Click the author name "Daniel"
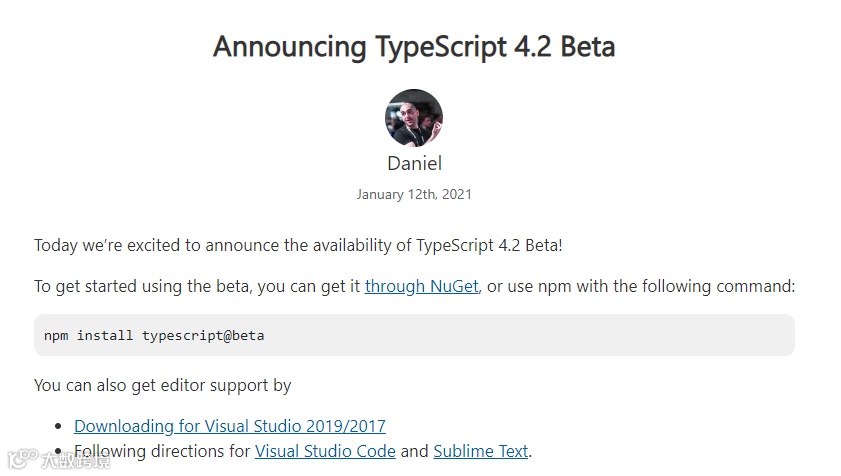The image size is (841, 476). tap(414, 163)
